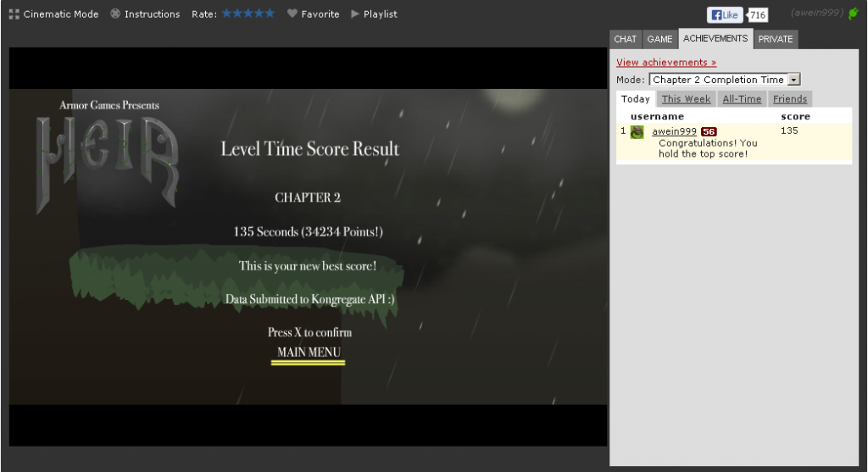Switch to the GAME tab

pyautogui.click(x=659, y=39)
